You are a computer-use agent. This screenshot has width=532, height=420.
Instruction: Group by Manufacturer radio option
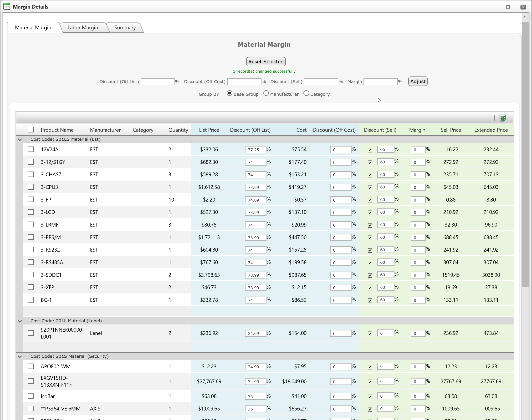(x=266, y=93)
